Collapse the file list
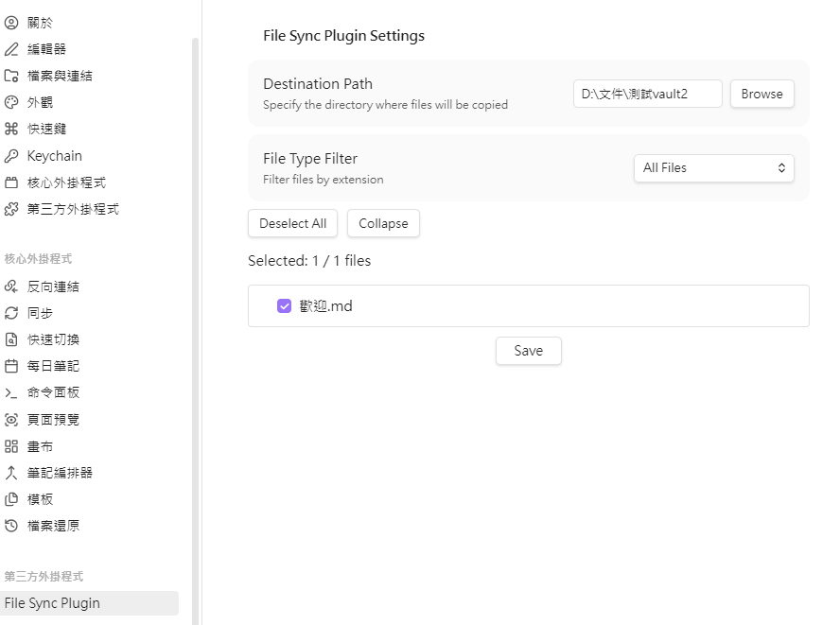The width and height of the screenshot is (840, 625). coord(383,224)
